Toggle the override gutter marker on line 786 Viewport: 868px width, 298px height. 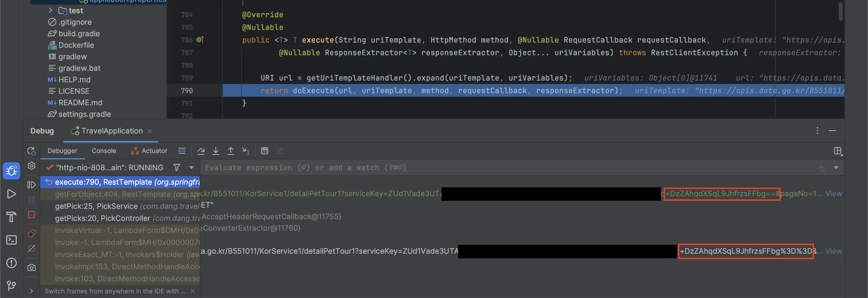(200, 40)
